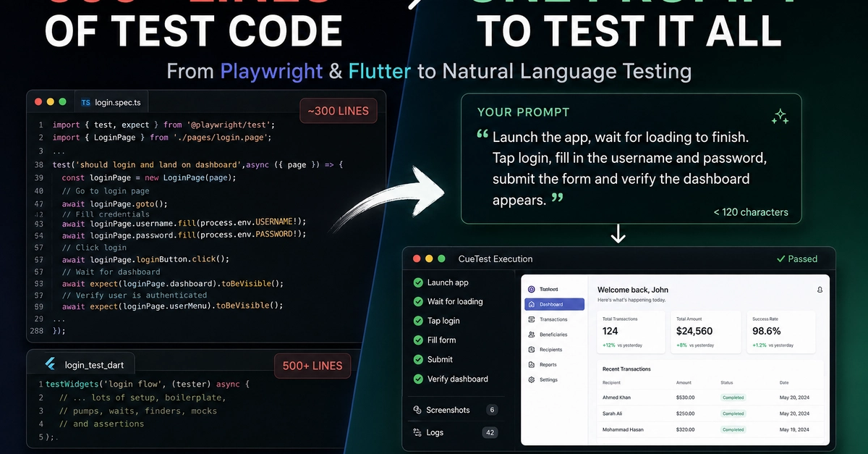Click the Status column header
The height and width of the screenshot is (454, 868).
point(726,382)
